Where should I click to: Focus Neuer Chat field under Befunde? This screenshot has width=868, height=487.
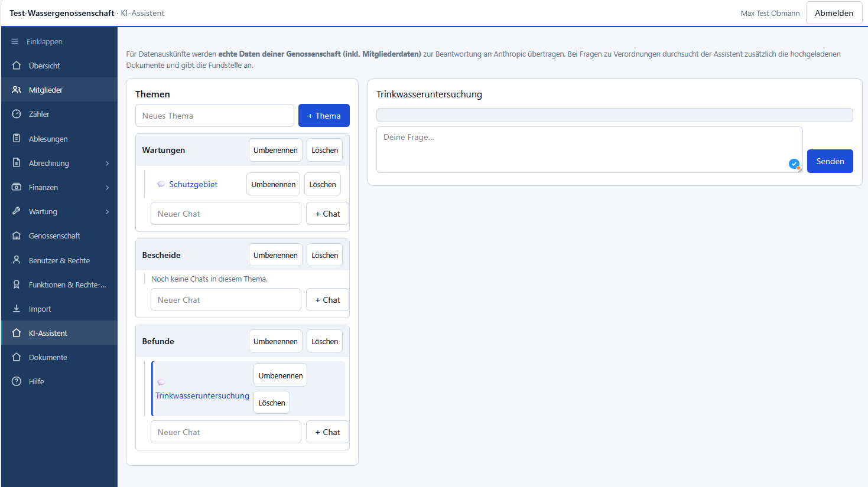226,432
